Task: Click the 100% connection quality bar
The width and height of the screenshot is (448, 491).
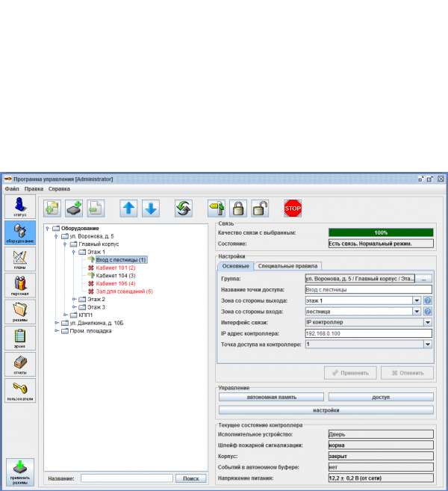Action: pyautogui.click(x=381, y=232)
